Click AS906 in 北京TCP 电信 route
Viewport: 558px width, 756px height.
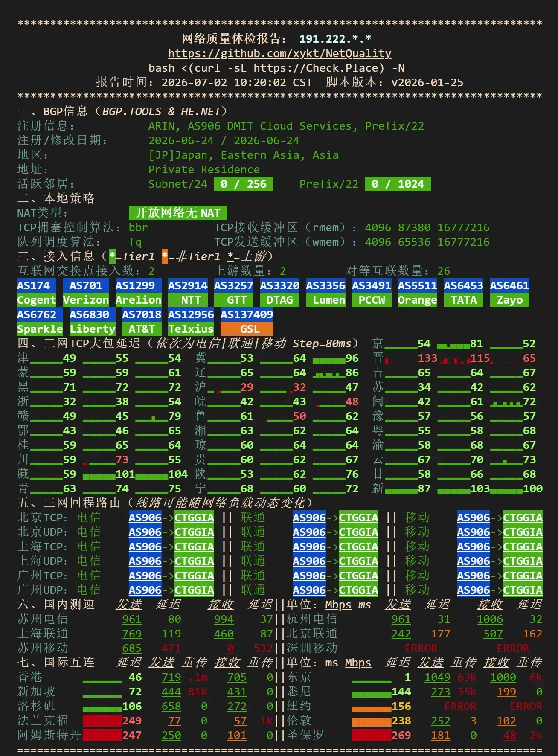tap(145, 518)
